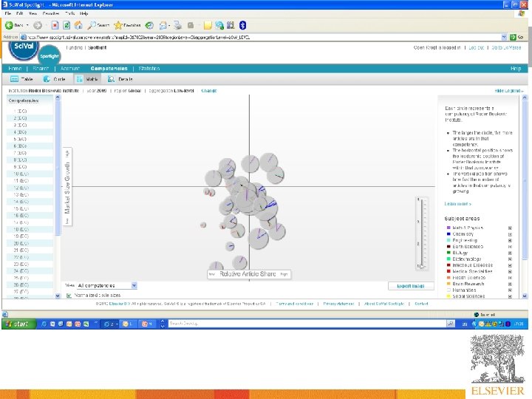The height and width of the screenshot is (399, 532).
Task: Click the Export image button
Action: click(x=411, y=286)
